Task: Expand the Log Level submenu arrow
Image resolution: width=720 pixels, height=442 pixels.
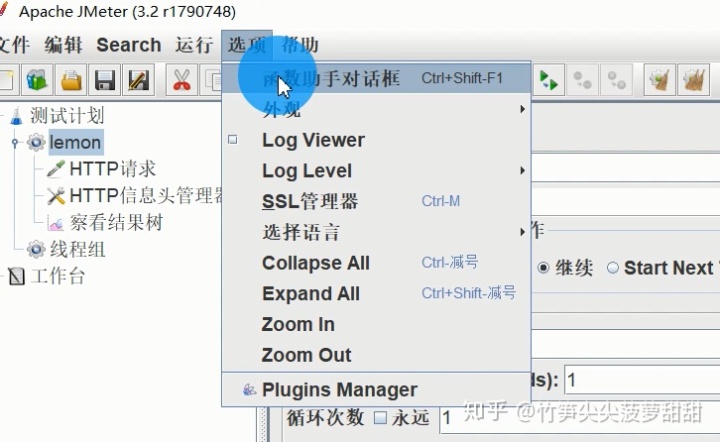Action: click(x=522, y=170)
